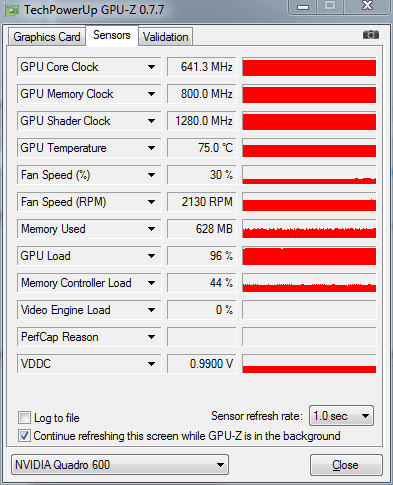The image size is (393, 485).
Task: Click the 75.0 °C temperature value field
Action: [202, 148]
